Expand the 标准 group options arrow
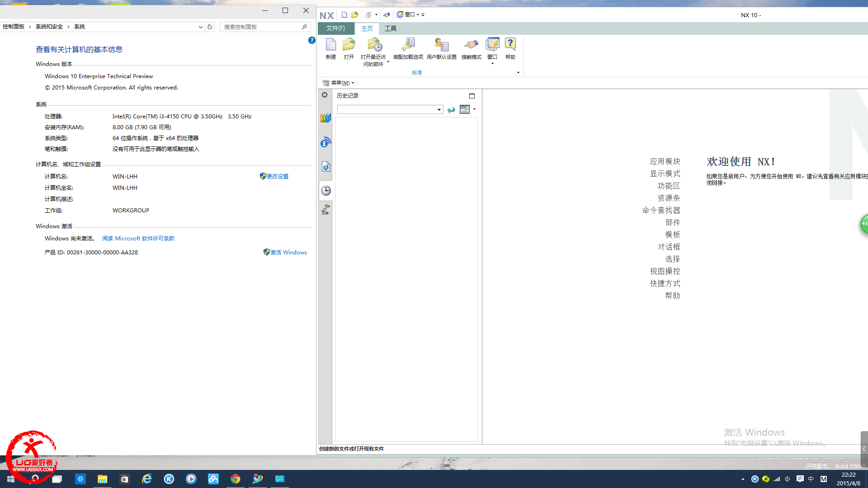868x488 pixels. tap(518, 73)
